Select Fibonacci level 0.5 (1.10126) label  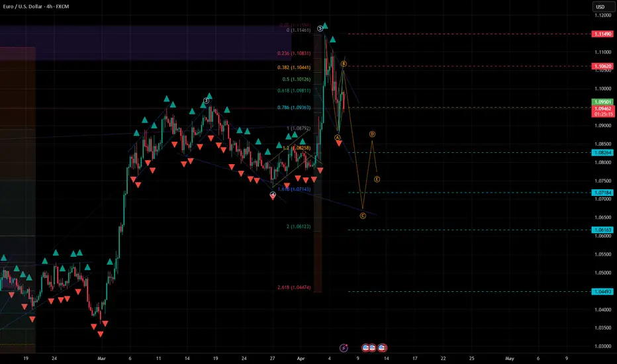pos(297,79)
